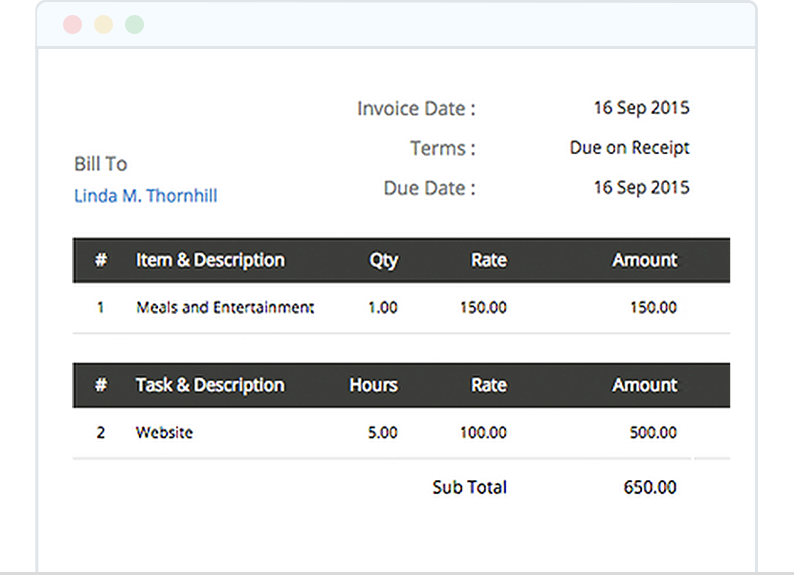Click the green maximize window dot
Screen dimensions: 794x575
coord(134,25)
